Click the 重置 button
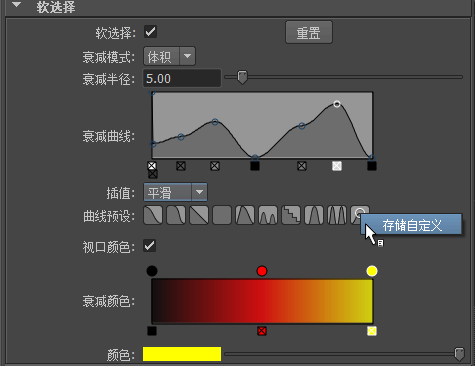The width and height of the screenshot is (475, 366). [x=309, y=32]
